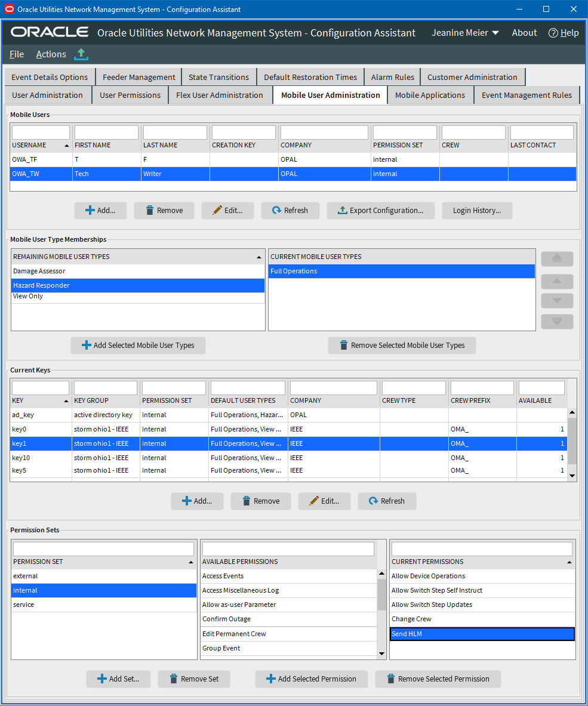Image resolution: width=588 pixels, height=706 pixels.
Task: Click KEY GROUP filter field
Action: coord(105,388)
